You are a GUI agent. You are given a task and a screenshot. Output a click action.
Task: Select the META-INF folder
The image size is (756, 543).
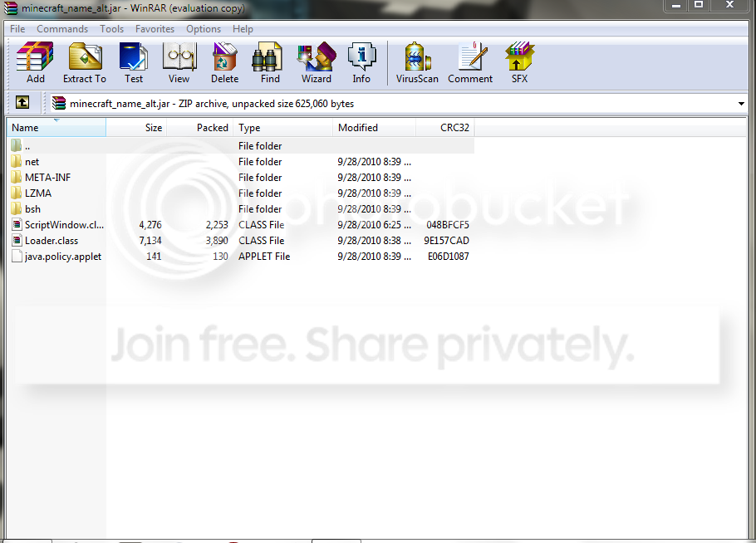pyautogui.click(x=47, y=178)
